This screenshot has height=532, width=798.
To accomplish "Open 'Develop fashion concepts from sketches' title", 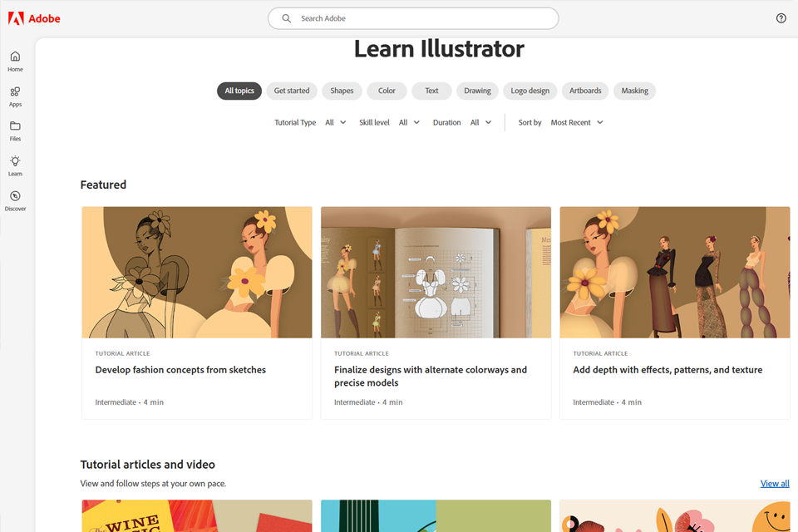I will [180, 370].
